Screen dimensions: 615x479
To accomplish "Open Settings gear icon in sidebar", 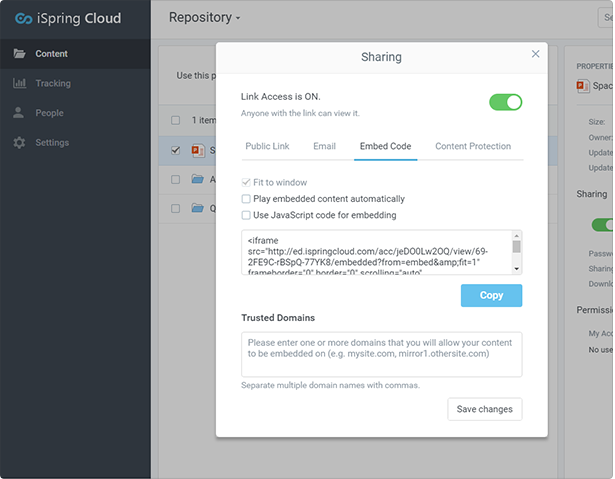I will [x=19, y=143].
